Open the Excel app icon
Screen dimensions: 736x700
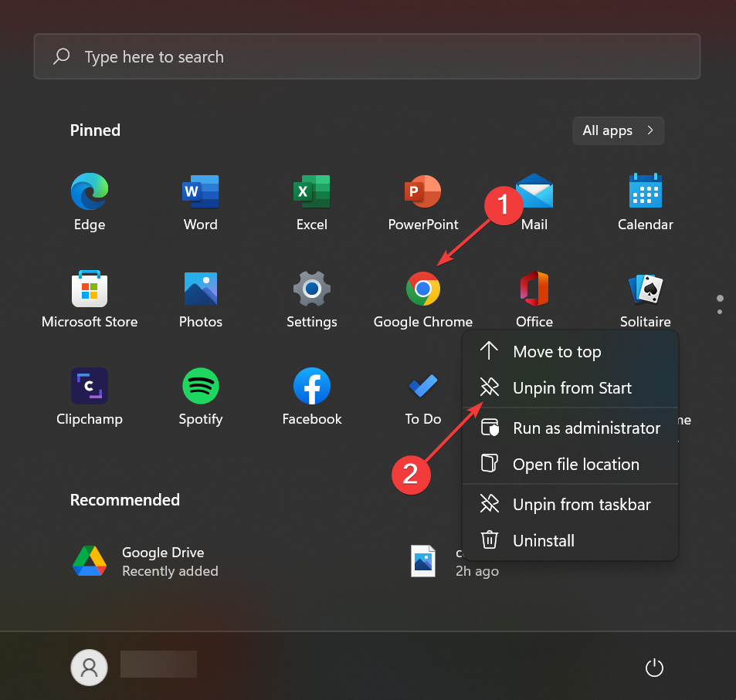point(312,191)
